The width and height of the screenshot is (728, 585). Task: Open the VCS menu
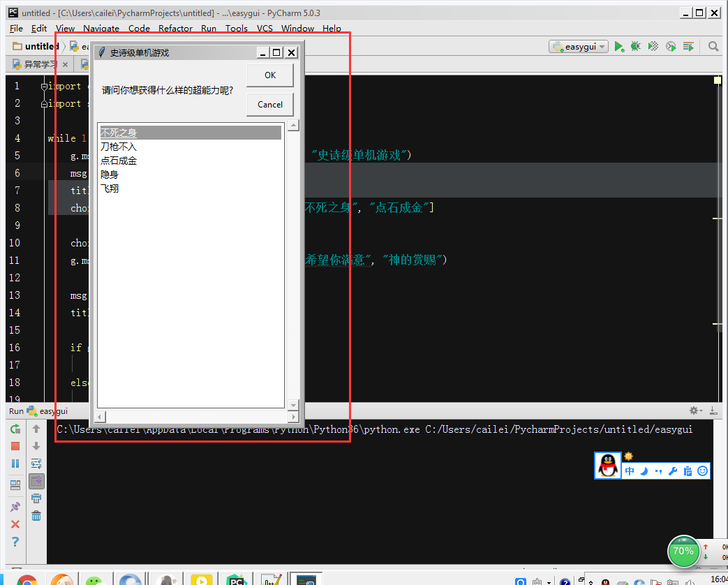coord(265,29)
